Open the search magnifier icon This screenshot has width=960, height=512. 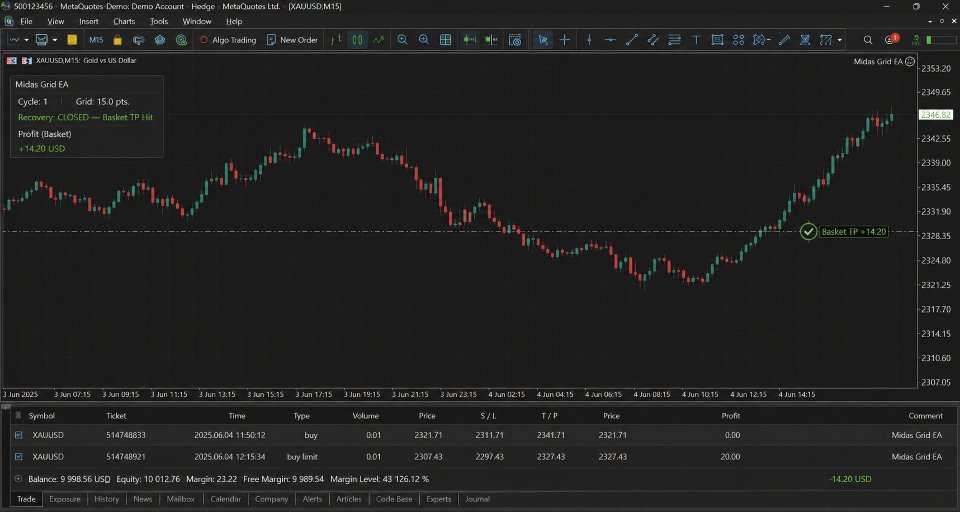(x=868, y=40)
